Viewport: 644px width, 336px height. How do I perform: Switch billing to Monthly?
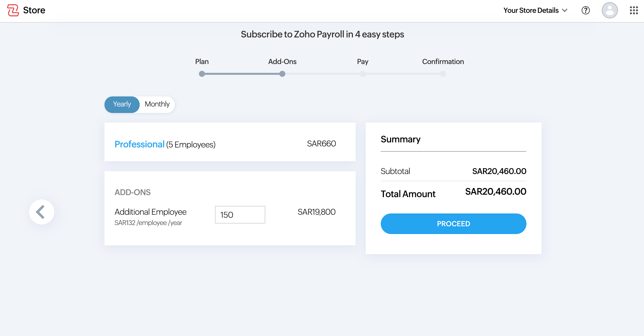[x=157, y=104]
